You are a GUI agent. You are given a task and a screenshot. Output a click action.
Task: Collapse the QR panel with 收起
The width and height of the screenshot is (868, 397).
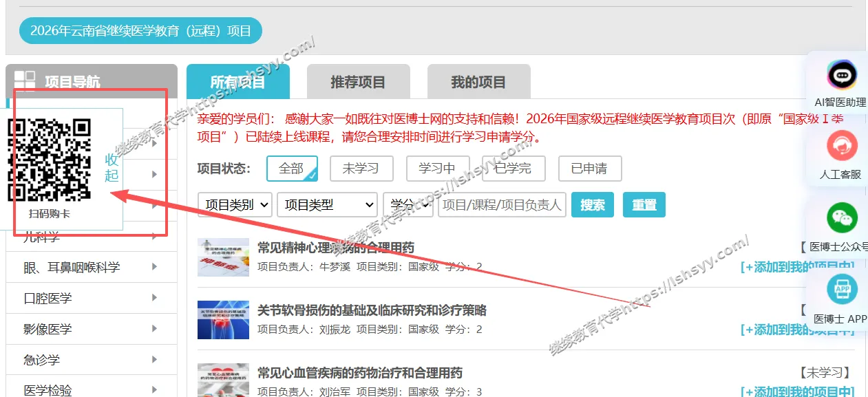(112, 167)
